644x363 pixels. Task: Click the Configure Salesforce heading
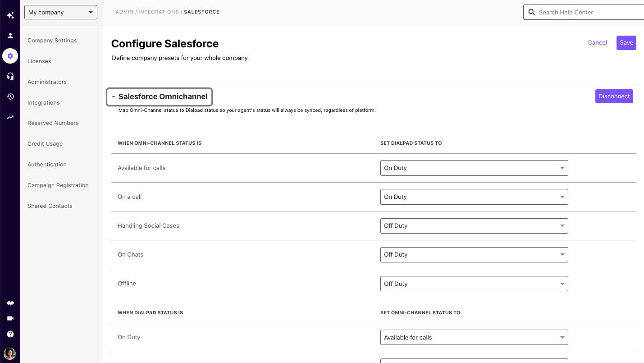165,44
